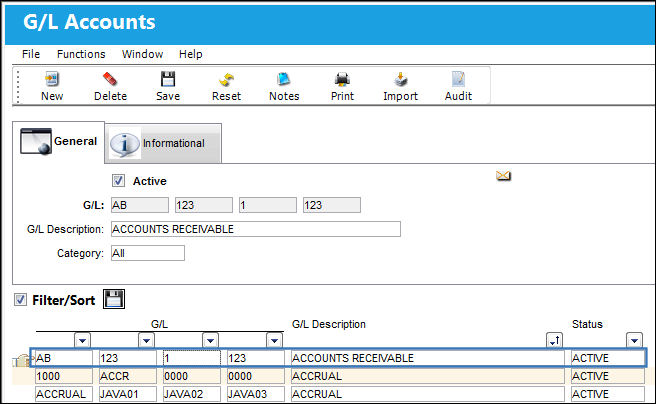
Task: Select ACCRUAL description in 1000 row
Action: (428, 376)
